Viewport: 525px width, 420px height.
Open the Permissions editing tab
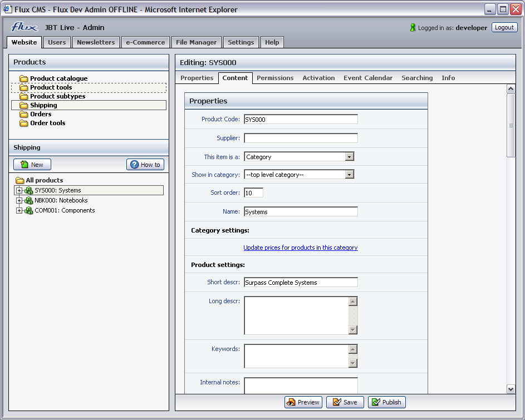[275, 78]
